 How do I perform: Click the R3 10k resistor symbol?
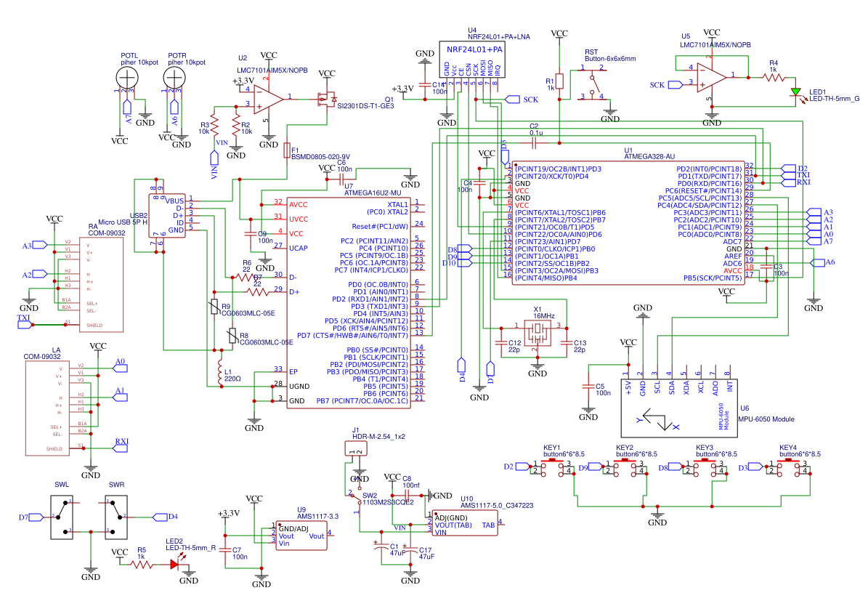[x=214, y=127]
